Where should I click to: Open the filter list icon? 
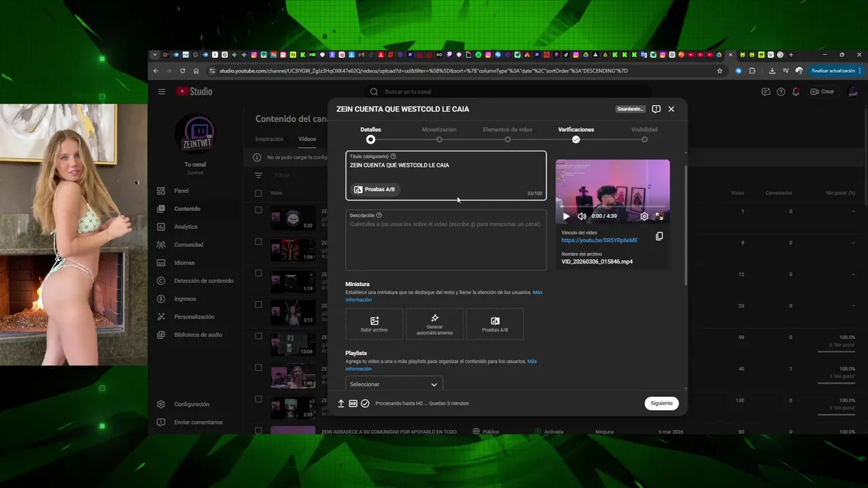pyautogui.click(x=258, y=176)
